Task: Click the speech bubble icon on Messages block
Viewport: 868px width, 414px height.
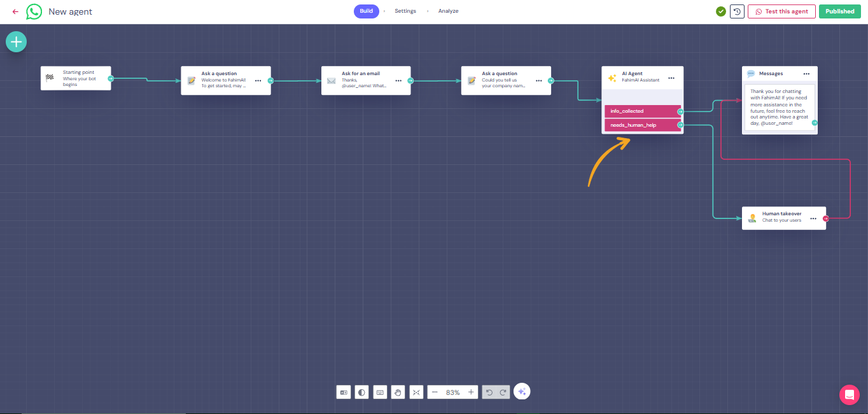Action: (751, 74)
